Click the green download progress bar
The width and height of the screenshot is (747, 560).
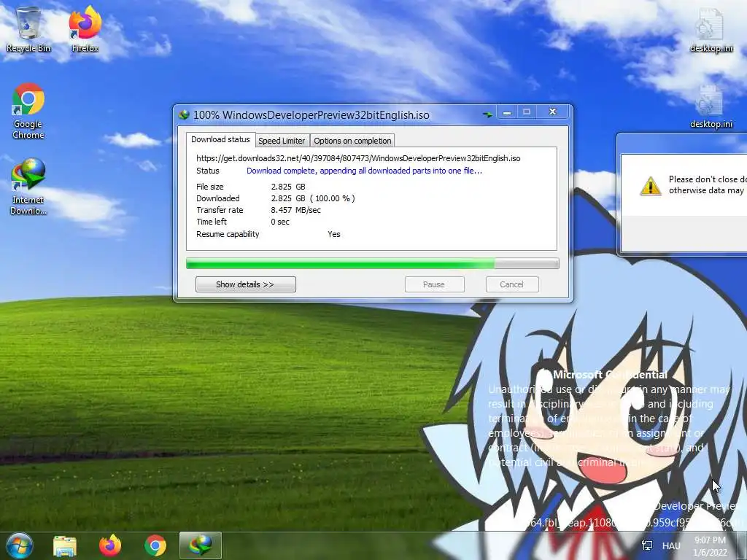click(372, 263)
